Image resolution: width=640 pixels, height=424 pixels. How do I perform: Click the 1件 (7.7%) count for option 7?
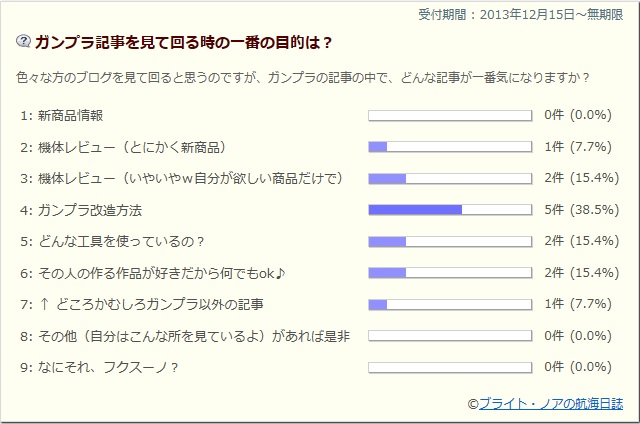(x=578, y=304)
